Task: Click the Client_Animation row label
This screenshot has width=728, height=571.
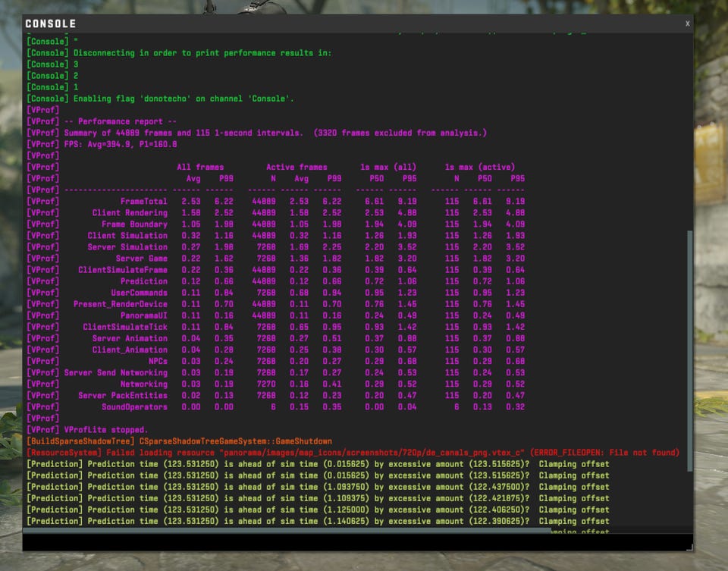Action: point(130,350)
